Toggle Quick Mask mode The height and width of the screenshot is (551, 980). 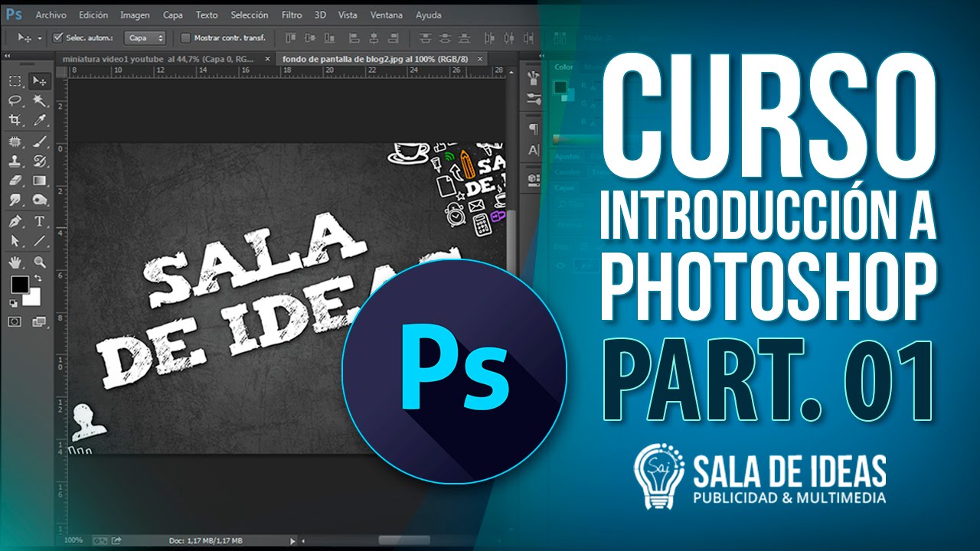[x=15, y=321]
